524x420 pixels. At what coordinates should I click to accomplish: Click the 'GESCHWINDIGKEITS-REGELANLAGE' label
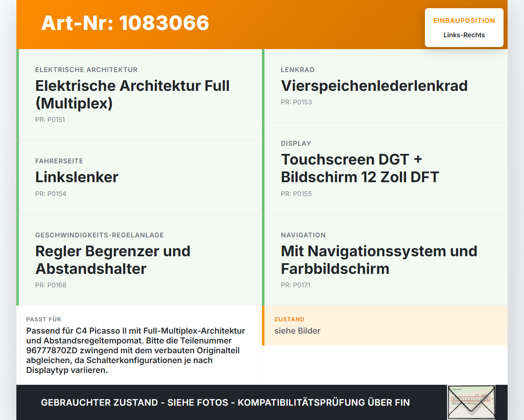(x=99, y=235)
